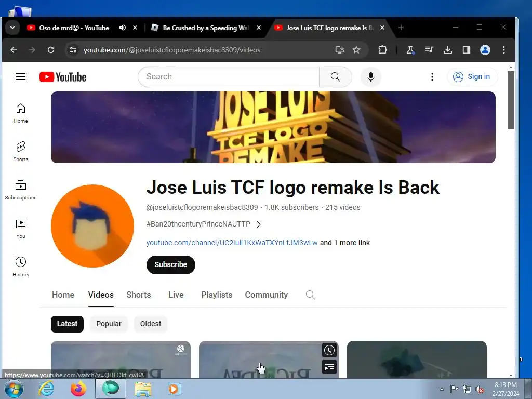Open a new browser tab
Screen dimensions: 532x399
tap(401, 28)
